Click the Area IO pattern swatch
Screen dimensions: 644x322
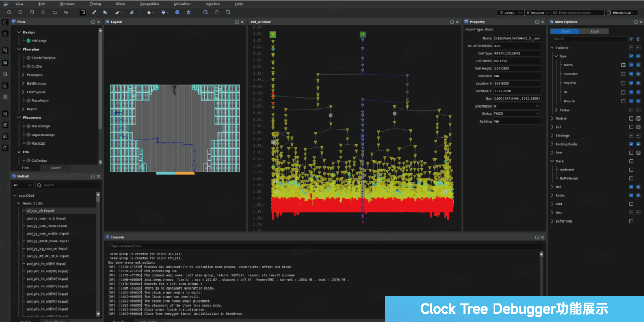click(623, 101)
